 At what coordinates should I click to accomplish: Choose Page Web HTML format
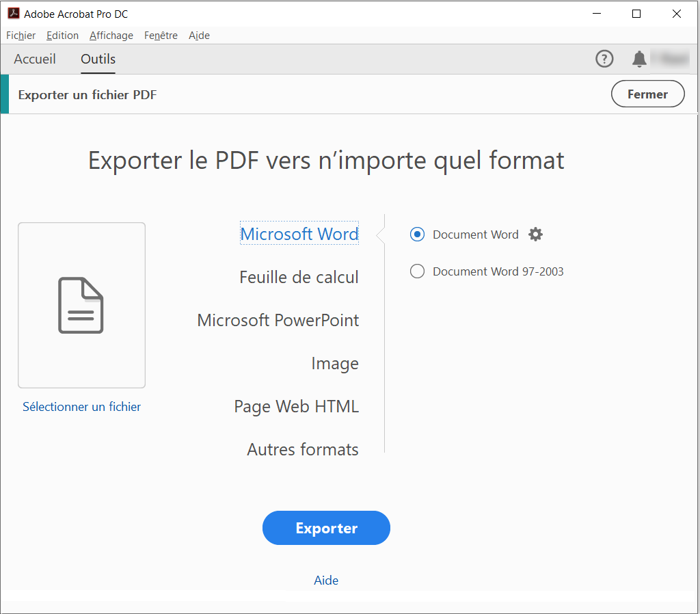point(296,406)
